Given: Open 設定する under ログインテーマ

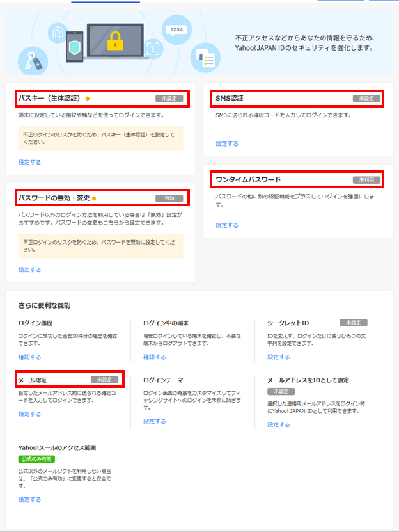Looking at the screenshot, I should (155, 421).
